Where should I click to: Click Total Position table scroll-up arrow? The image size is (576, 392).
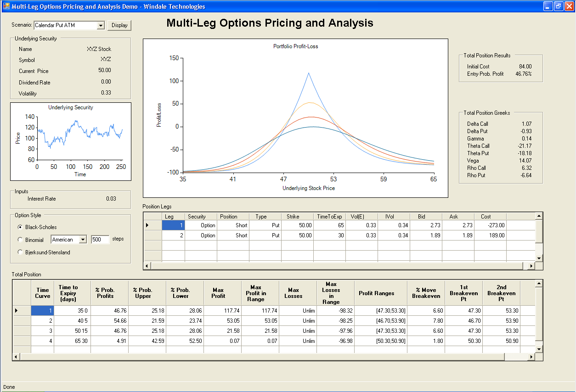539,284
